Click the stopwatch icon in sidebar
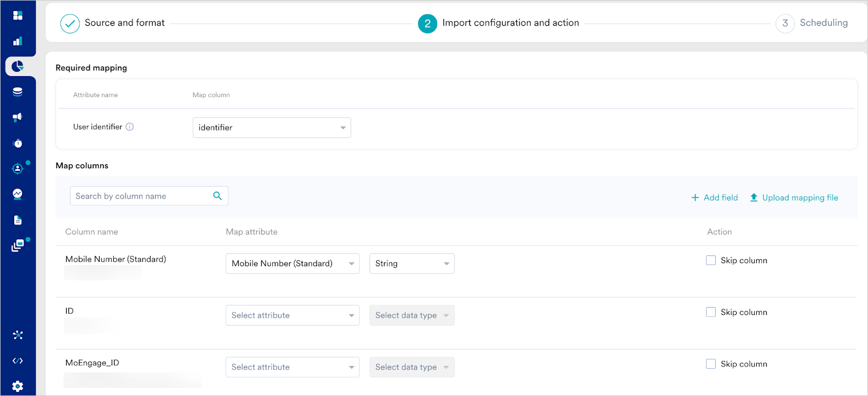 (18, 143)
